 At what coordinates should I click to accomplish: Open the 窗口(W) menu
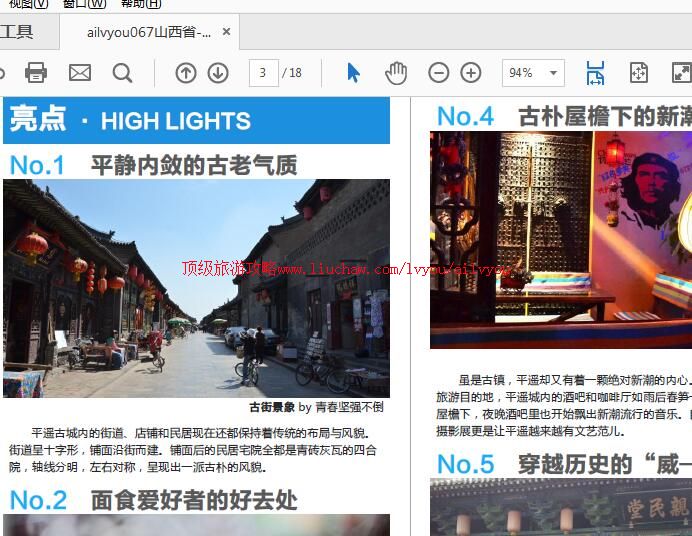pyautogui.click(x=85, y=4)
